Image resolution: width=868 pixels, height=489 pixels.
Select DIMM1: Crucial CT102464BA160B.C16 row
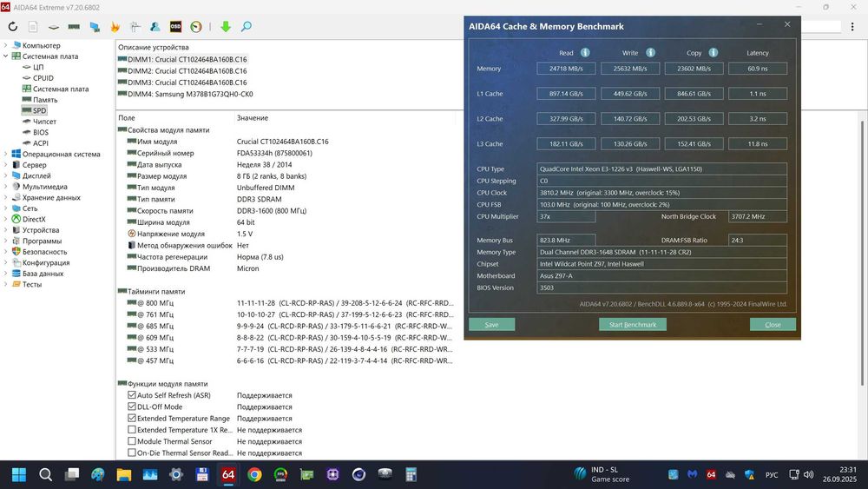click(187, 59)
